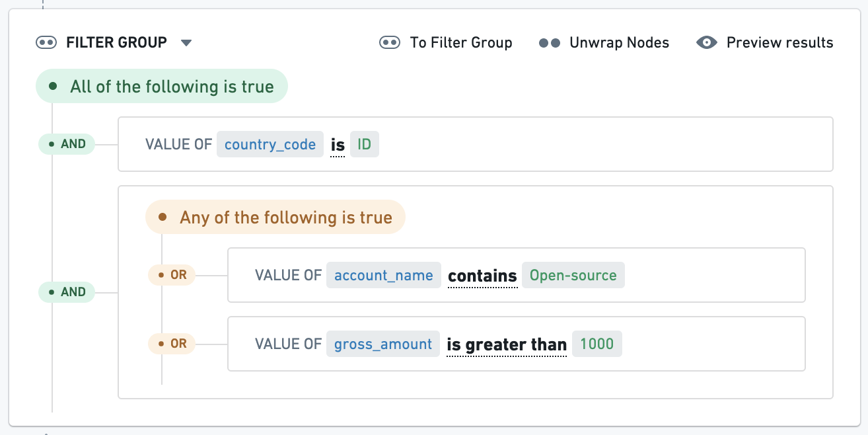868x435 pixels.
Task: Toggle the Any of the following is true pill
Action: tap(275, 217)
